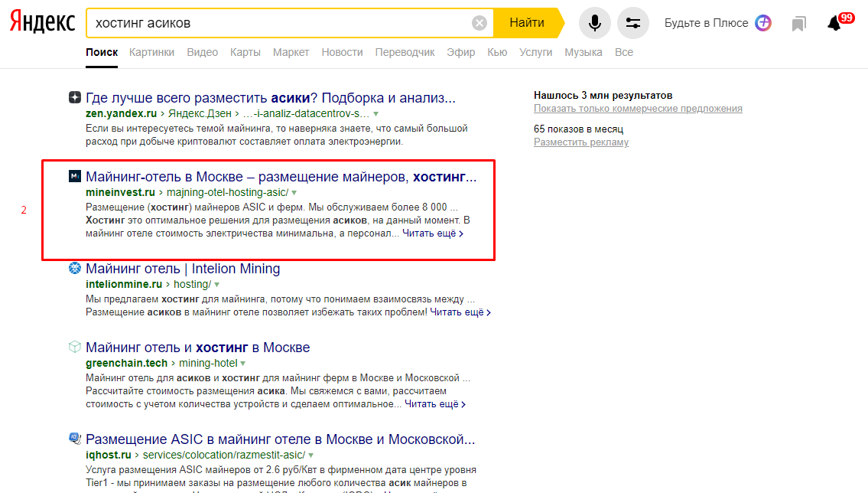Image resolution: width=868 pixels, height=493 pixels.
Task: Open the Музыка tab
Action: tap(584, 52)
